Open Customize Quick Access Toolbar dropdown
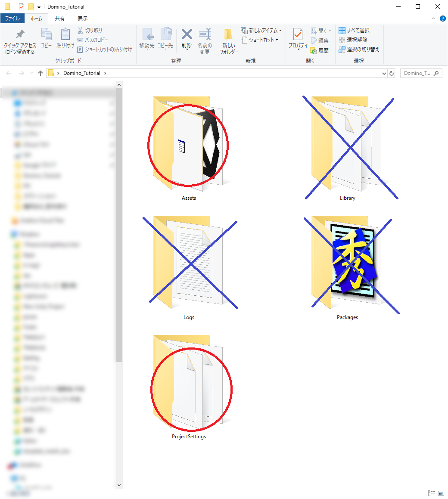 pos(39,7)
